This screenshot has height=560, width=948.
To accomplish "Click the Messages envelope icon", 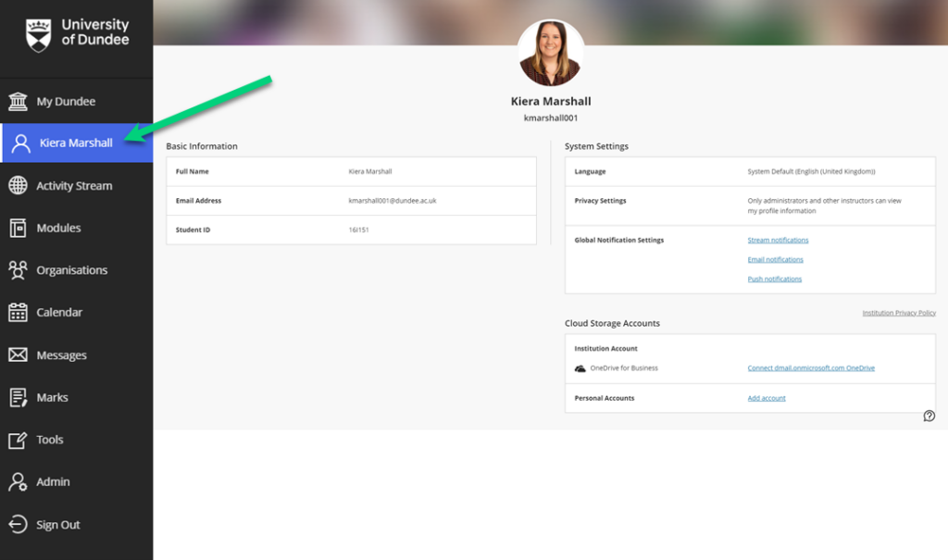I will [19, 355].
